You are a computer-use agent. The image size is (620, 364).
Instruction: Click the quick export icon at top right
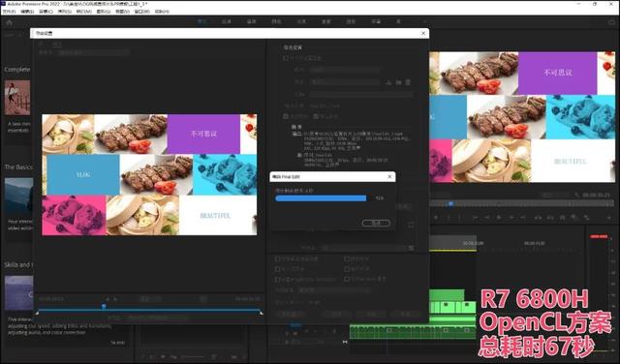(x=611, y=22)
